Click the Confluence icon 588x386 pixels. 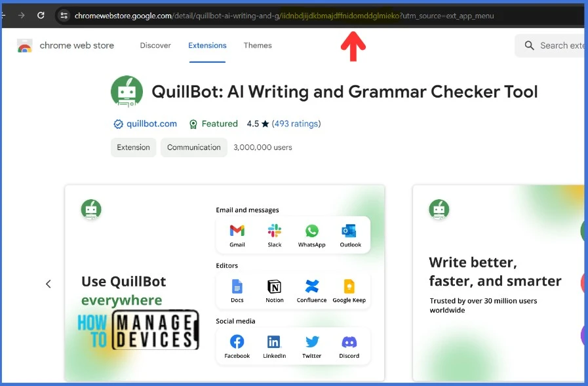coord(311,286)
